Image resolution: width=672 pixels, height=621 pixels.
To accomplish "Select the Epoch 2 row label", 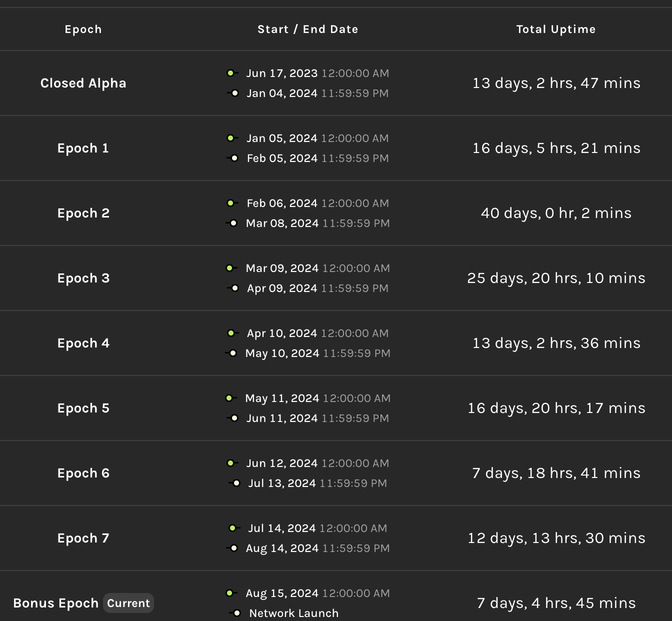I will coord(83,213).
